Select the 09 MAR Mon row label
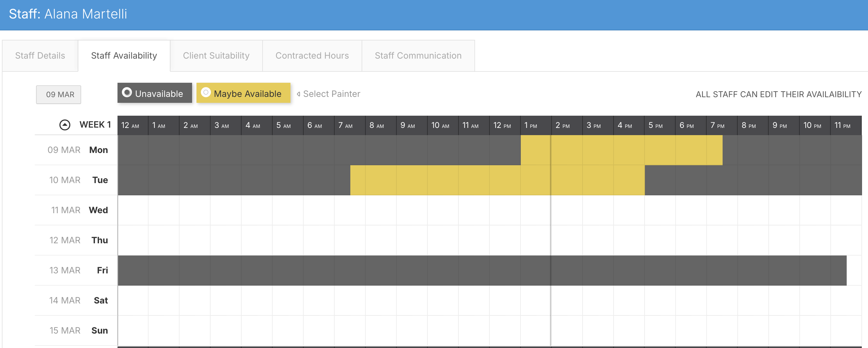Screen dimensions: 868x348 (x=78, y=150)
